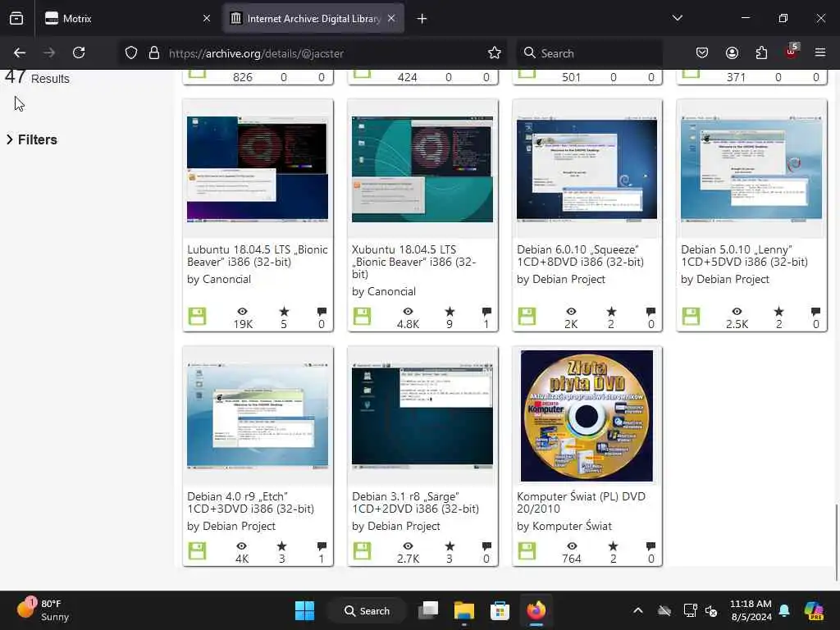This screenshot has width=840, height=630.
Task: Open the taskbar Search box
Action: (367, 610)
